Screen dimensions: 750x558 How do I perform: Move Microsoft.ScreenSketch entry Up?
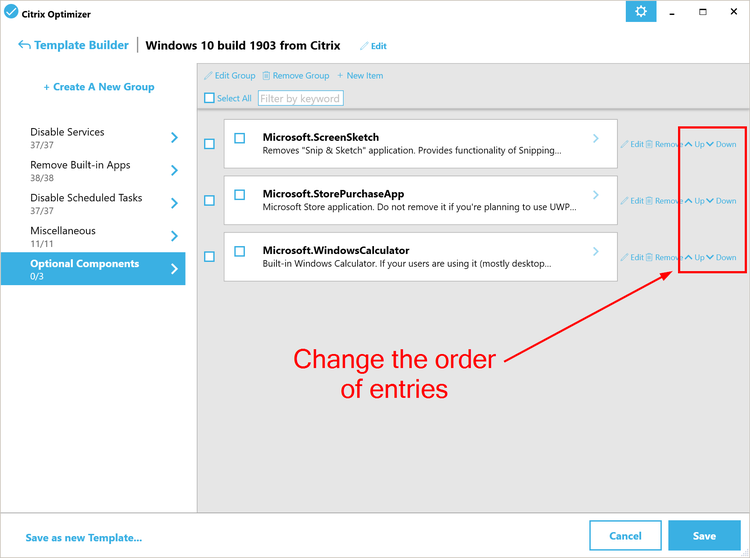click(695, 144)
